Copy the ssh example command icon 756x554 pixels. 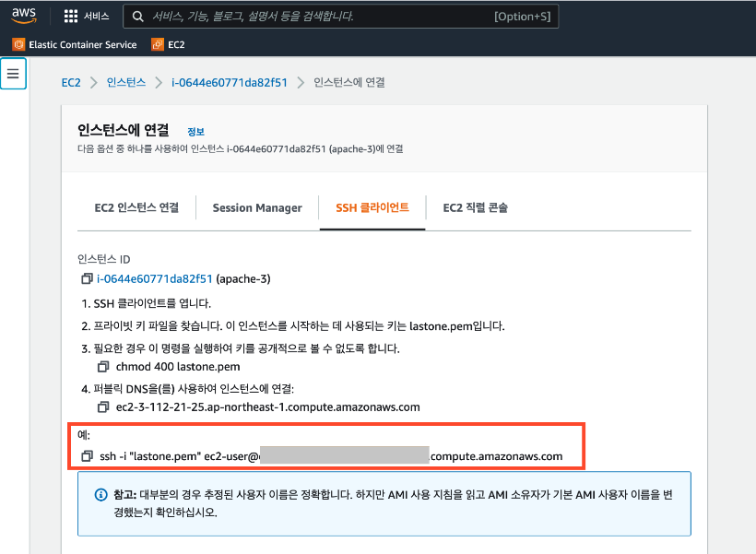pos(87,456)
